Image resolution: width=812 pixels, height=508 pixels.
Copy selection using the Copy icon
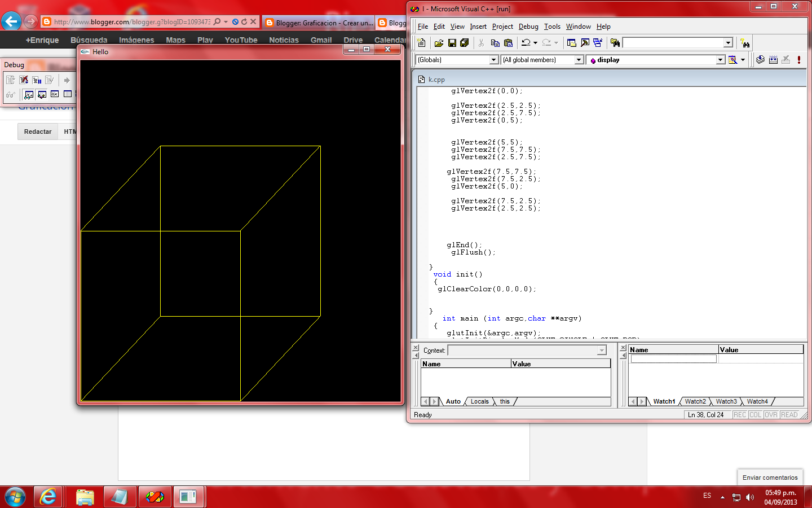pyautogui.click(x=495, y=43)
